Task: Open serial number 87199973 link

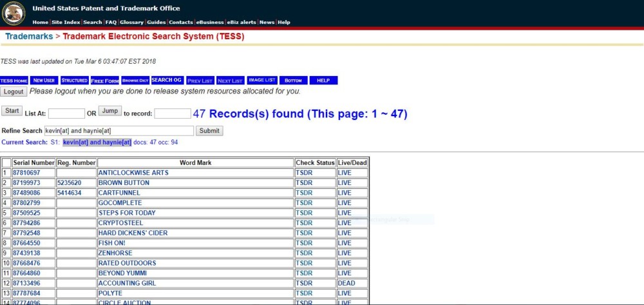Action: (26, 182)
